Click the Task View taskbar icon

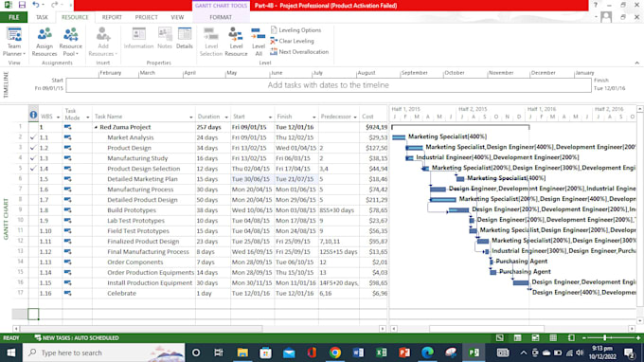click(x=219, y=353)
